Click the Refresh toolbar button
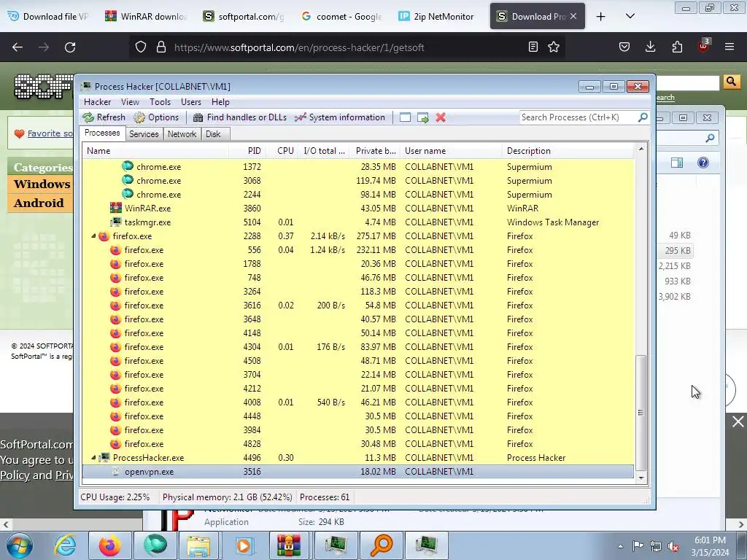Image resolution: width=747 pixels, height=560 pixels. pyautogui.click(x=104, y=117)
